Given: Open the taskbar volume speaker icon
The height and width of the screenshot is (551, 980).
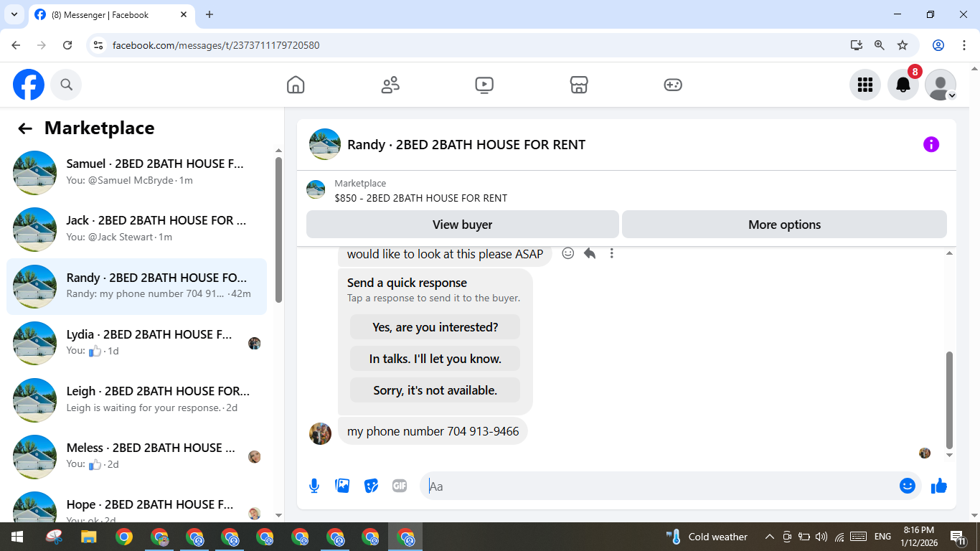Looking at the screenshot, I should pyautogui.click(x=821, y=537).
